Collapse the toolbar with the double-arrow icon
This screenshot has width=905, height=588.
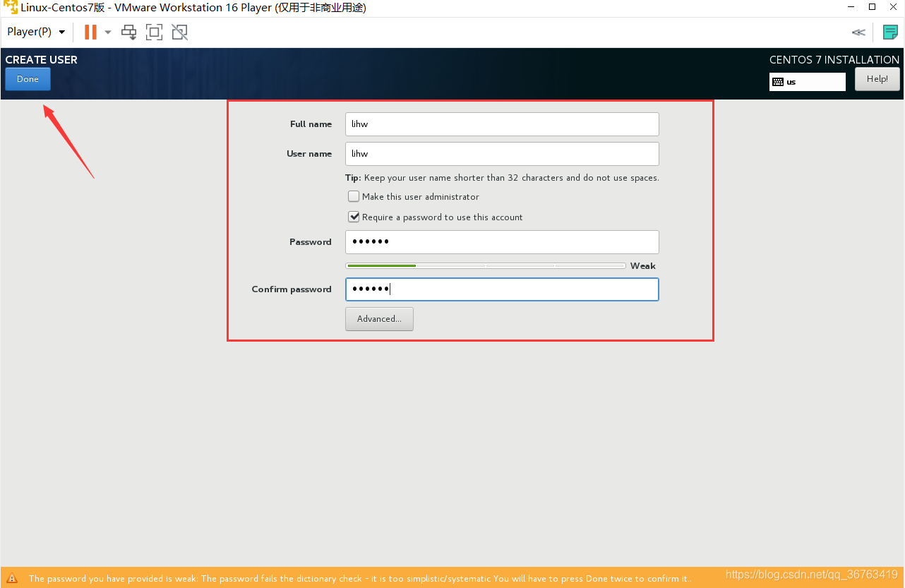(858, 32)
